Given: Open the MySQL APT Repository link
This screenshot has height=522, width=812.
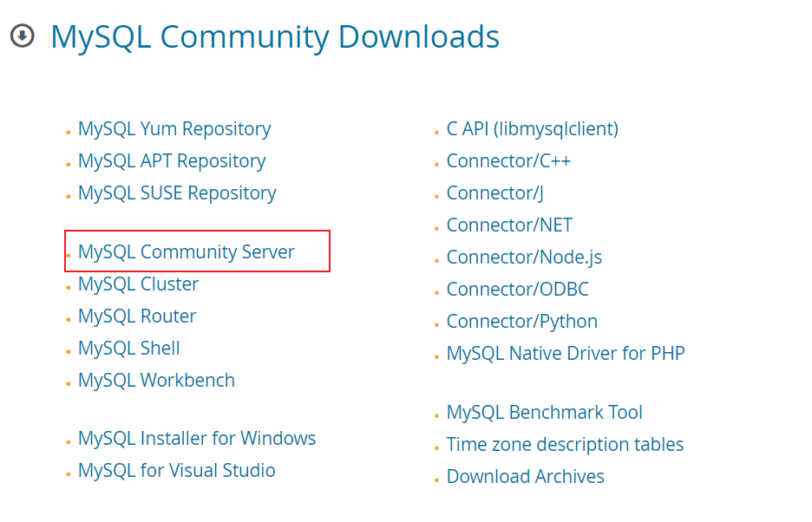Looking at the screenshot, I should click(172, 161).
